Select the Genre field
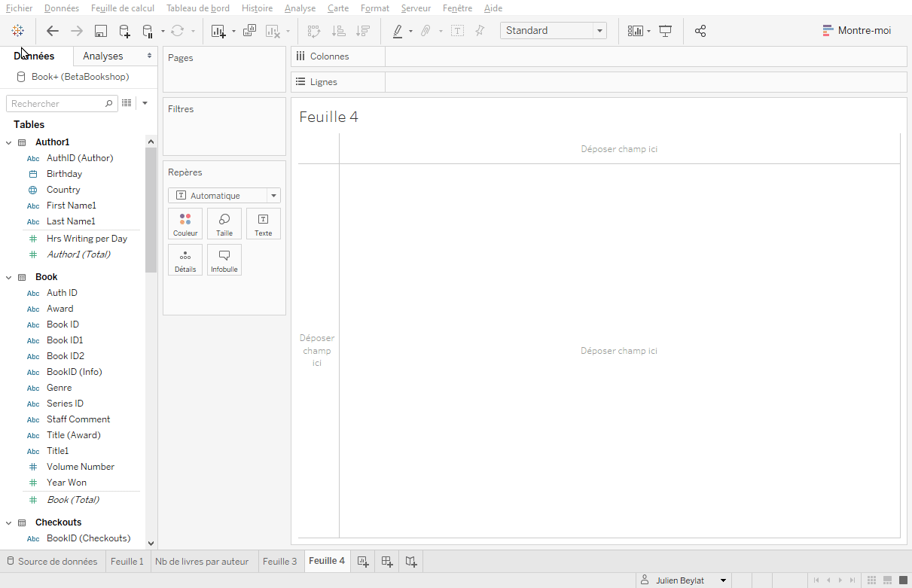Screen dimensions: 912x588 pyautogui.click(x=59, y=388)
